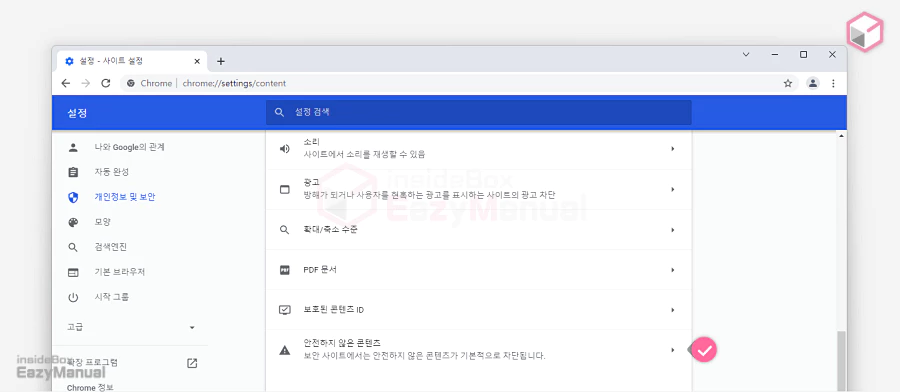Open the PDF 문서 site setting
The width and height of the screenshot is (900, 392).
pos(479,270)
